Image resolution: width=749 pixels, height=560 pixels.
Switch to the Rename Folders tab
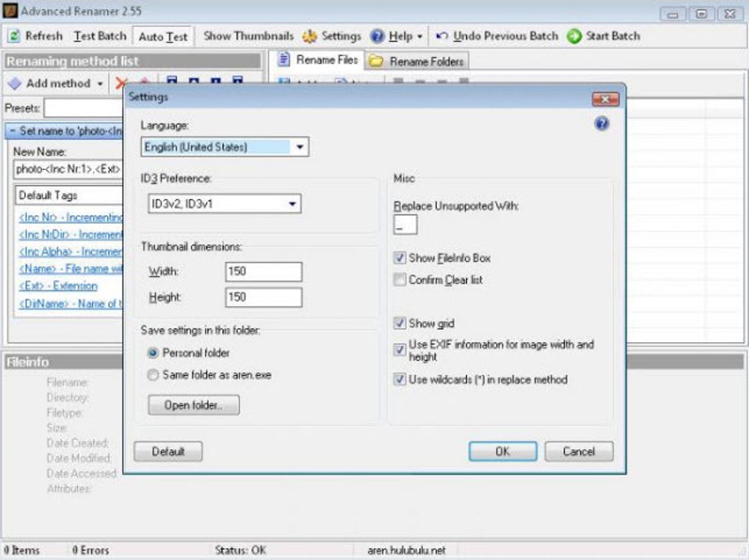[418, 61]
